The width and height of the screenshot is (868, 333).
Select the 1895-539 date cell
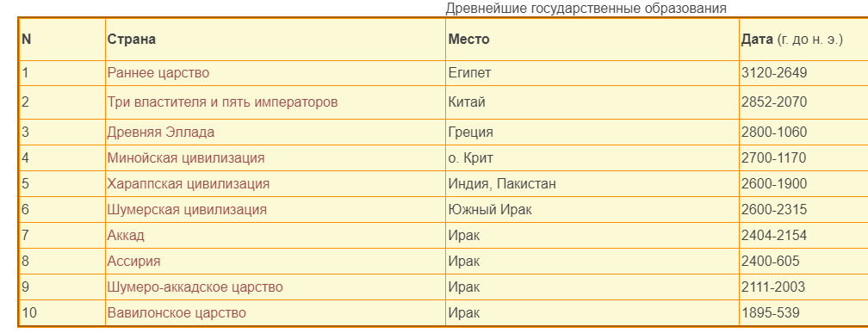click(803, 313)
